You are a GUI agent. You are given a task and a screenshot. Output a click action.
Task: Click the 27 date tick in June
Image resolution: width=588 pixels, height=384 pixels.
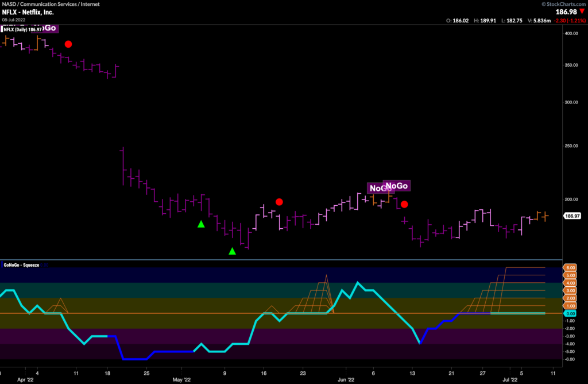(482, 373)
